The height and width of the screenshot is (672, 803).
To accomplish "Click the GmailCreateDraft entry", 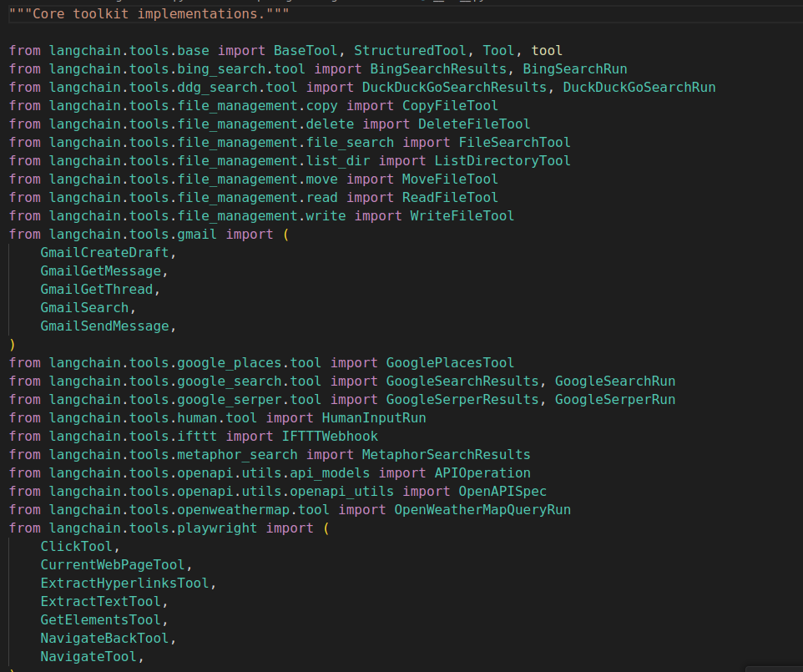I will [104, 253].
